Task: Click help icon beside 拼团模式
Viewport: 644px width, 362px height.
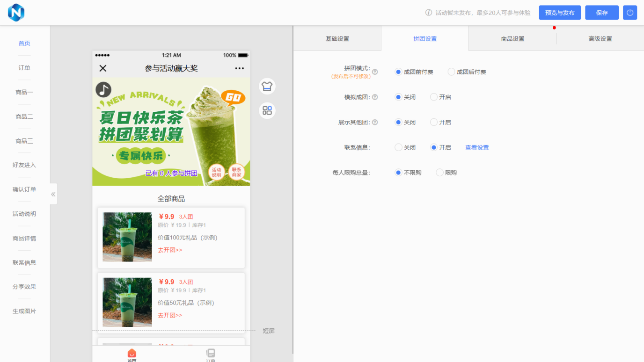Action: click(x=375, y=72)
